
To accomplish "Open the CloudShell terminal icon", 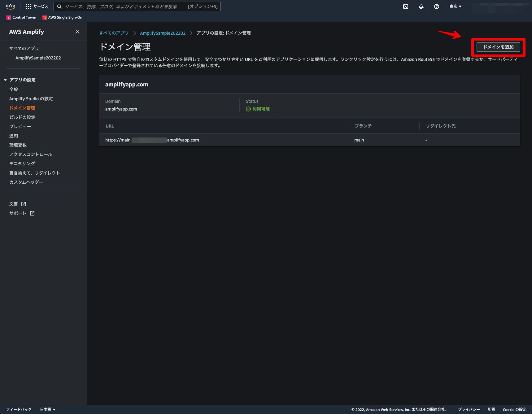I will point(406,7).
